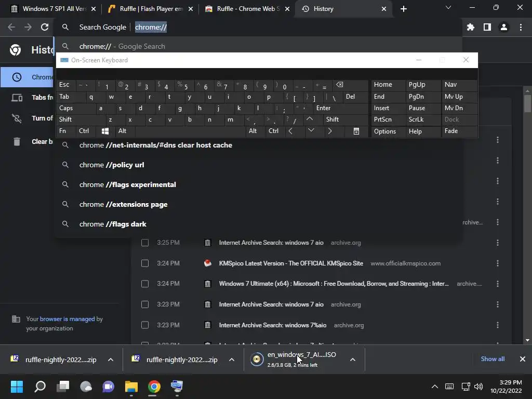Click the touch keyboard tray icon

pyautogui.click(x=449, y=387)
